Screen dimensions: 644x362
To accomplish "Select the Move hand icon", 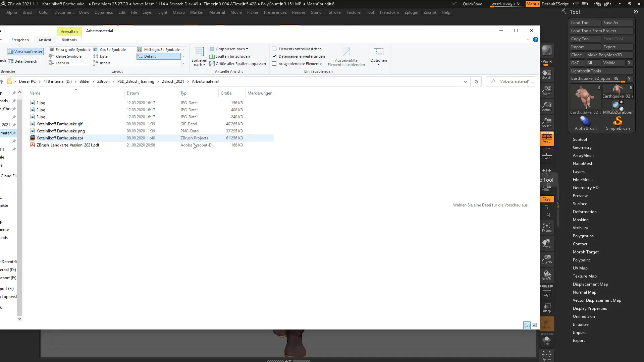I will tap(546, 244).
